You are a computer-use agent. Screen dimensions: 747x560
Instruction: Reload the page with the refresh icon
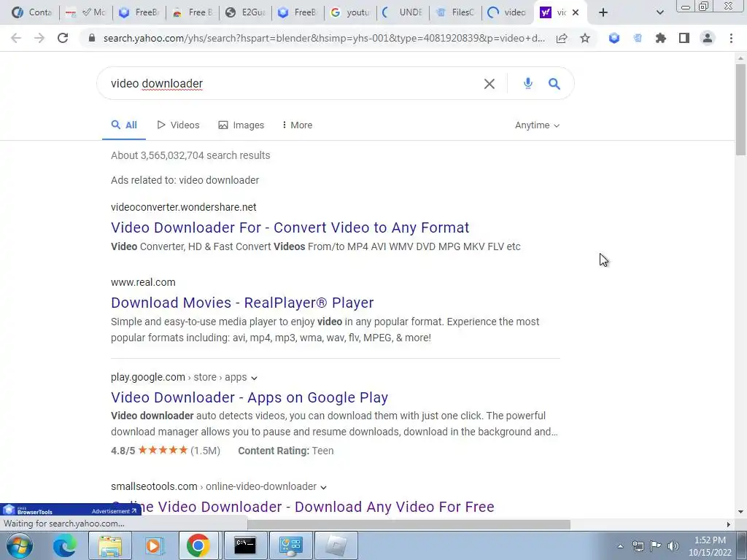[63, 38]
